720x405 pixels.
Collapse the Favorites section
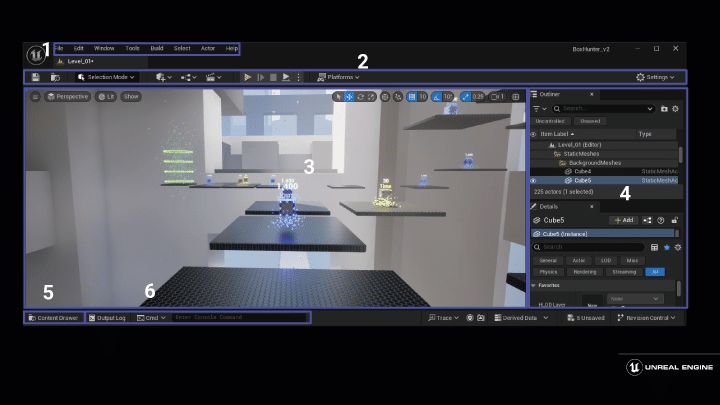click(x=533, y=285)
